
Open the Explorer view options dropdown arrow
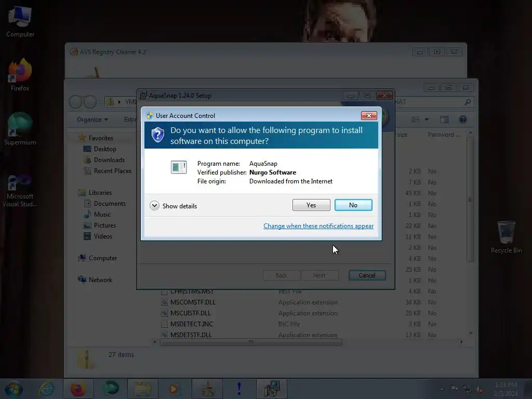427,119
